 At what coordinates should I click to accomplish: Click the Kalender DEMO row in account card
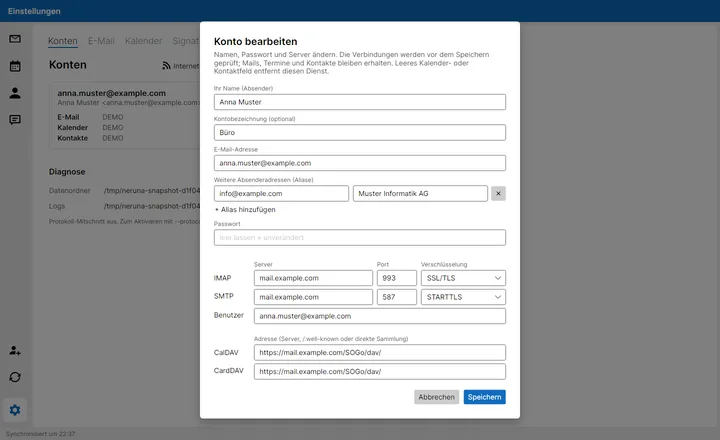pyautogui.click(x=90, y=128)
